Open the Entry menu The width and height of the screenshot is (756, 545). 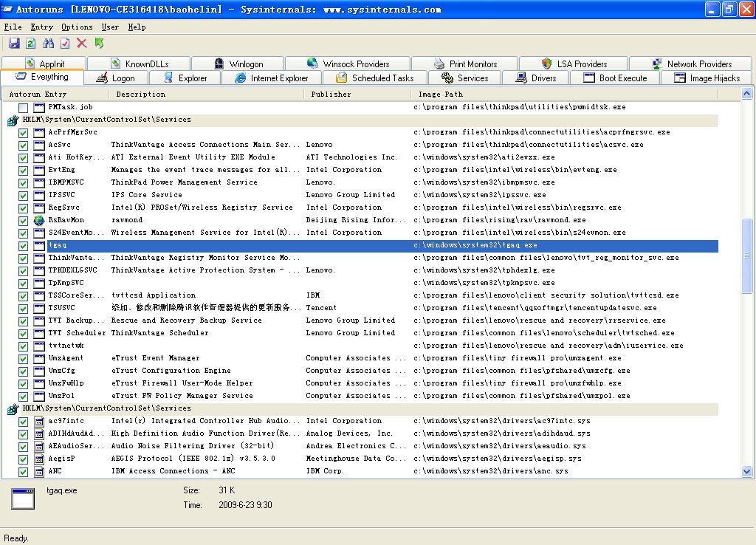41,27
